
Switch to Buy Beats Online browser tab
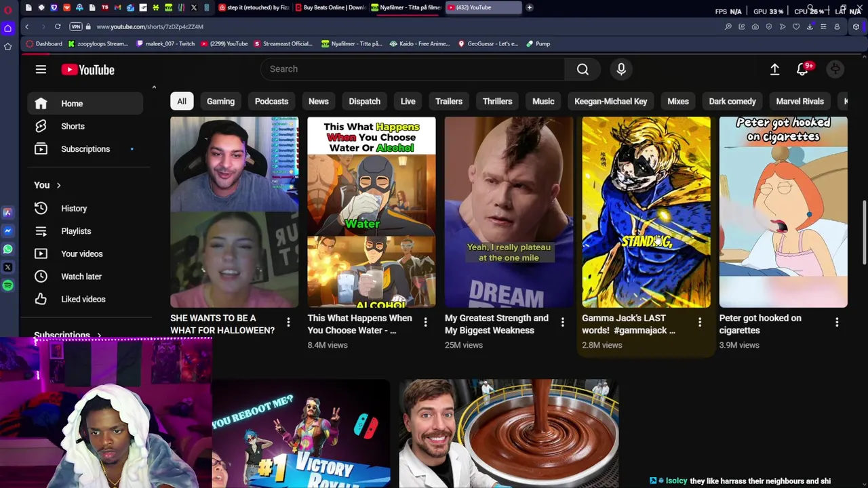point(330,7)
